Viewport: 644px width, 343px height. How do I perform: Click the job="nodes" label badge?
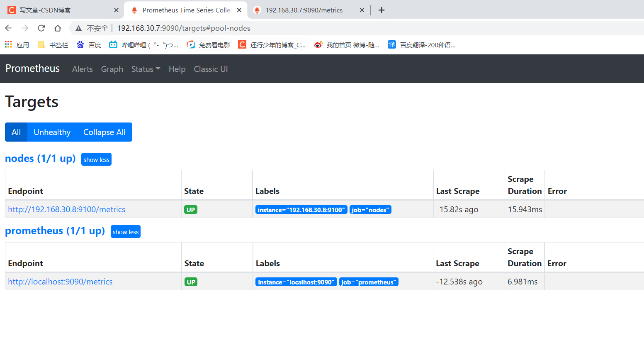tap(370, 210)
